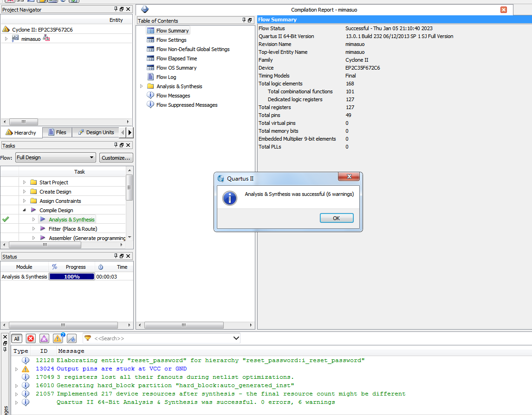Close the Status panel
The height and width of the screenshot is (415, 532).
coord(128,256)
